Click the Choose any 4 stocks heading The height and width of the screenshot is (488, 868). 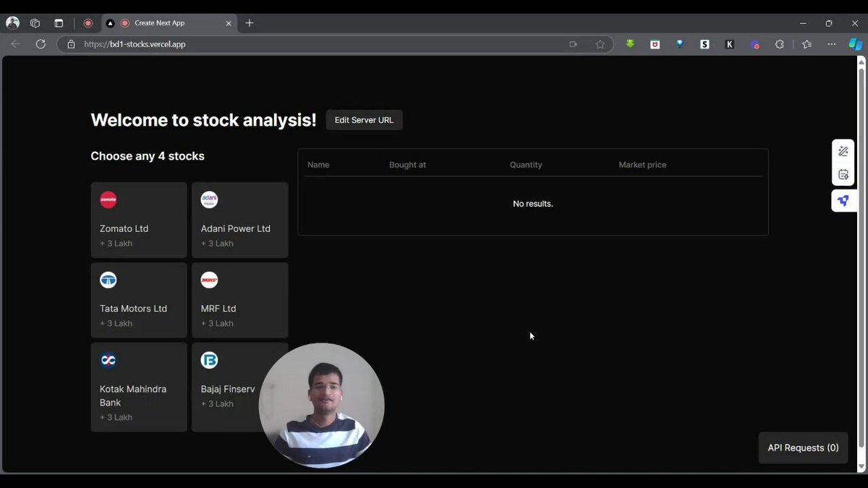pos(148,156)
